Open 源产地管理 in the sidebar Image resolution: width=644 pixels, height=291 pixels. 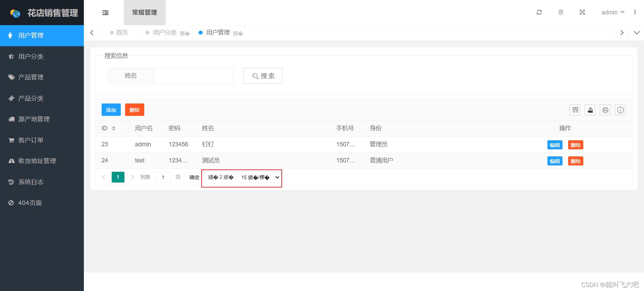coord(42,119)
